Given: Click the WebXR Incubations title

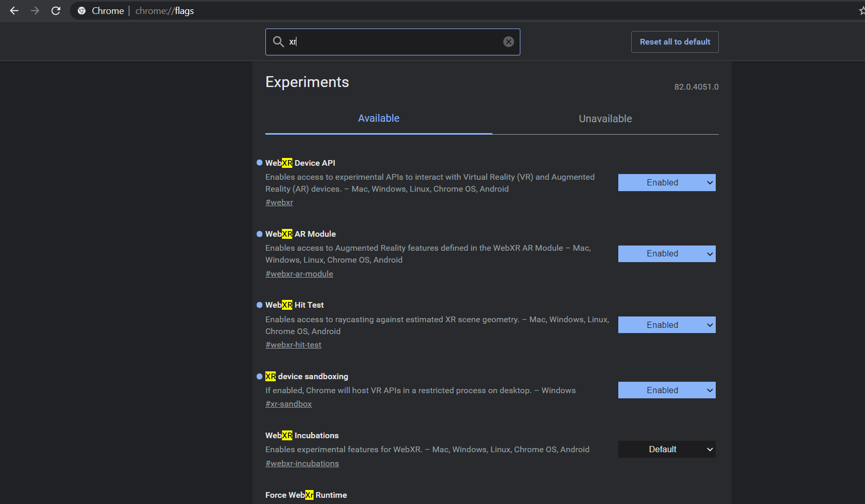Looking at the screenshot, I should point(302,436).
